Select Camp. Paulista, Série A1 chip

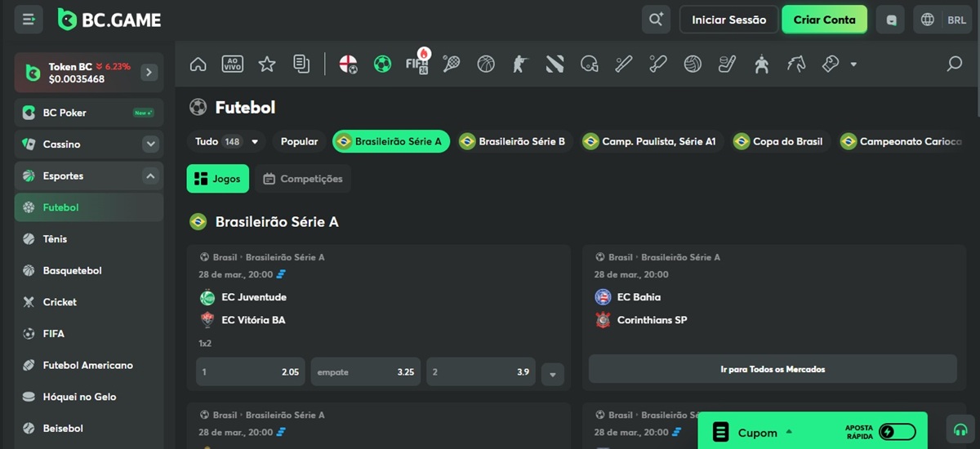(653, 141)
